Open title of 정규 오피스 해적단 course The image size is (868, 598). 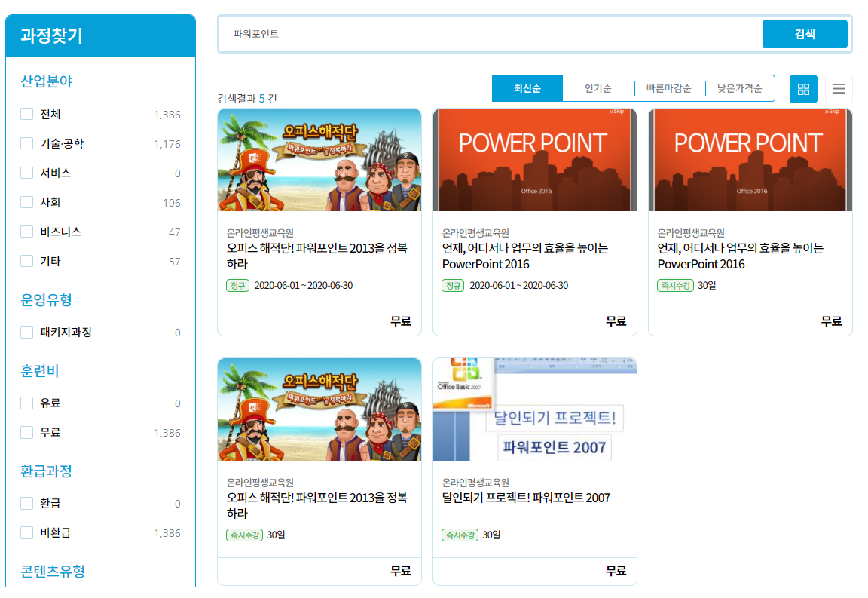pyautogui.click(x=316, y=256)
